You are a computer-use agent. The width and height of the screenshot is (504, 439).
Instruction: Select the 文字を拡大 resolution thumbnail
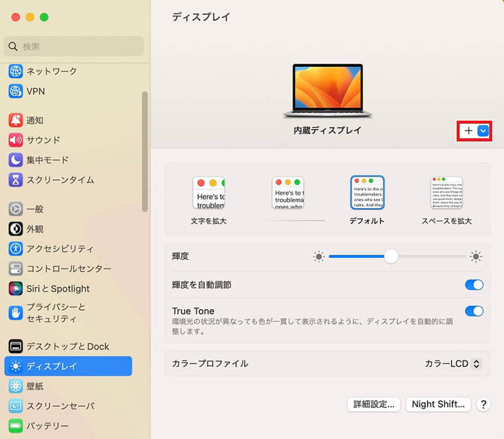pos(209,193)
